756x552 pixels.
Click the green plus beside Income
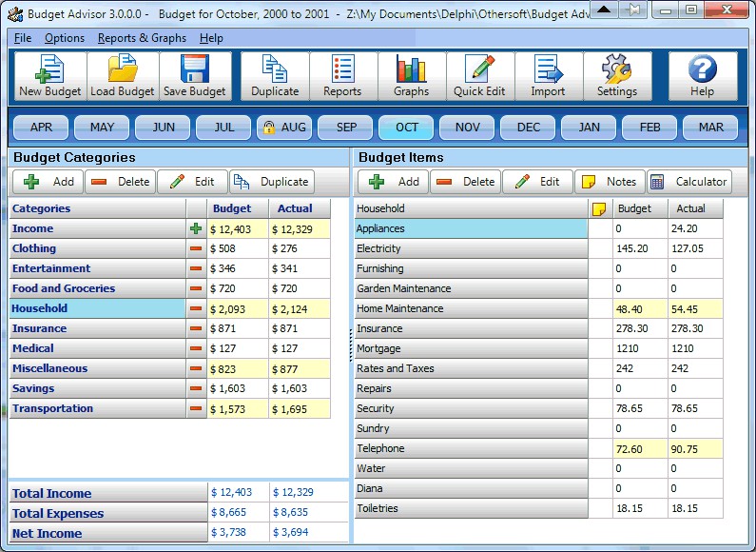[x=196, y=228]
